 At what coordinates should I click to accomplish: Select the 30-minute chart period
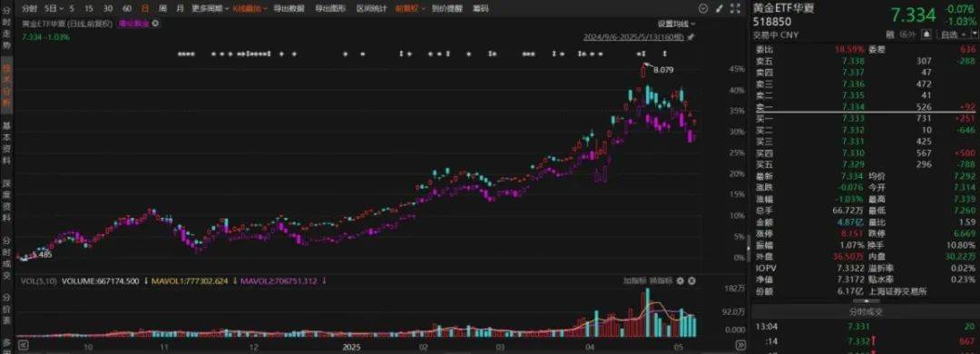coord(107,9)
